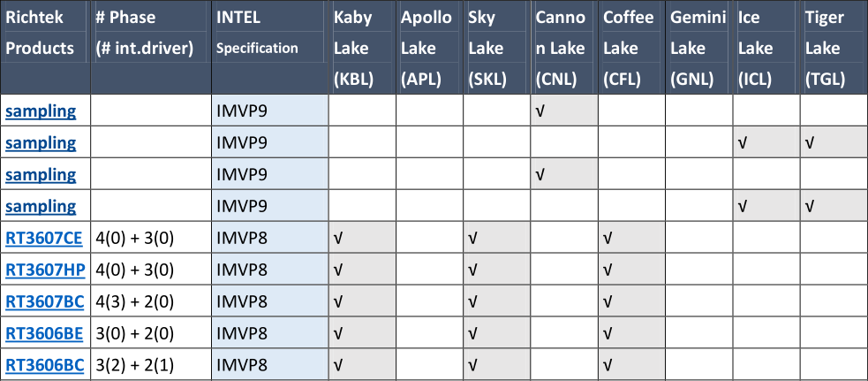Click the Cannon Lake checkmark in first row
The height and width of the screenshot is (381, 868).
click(564, 111)
